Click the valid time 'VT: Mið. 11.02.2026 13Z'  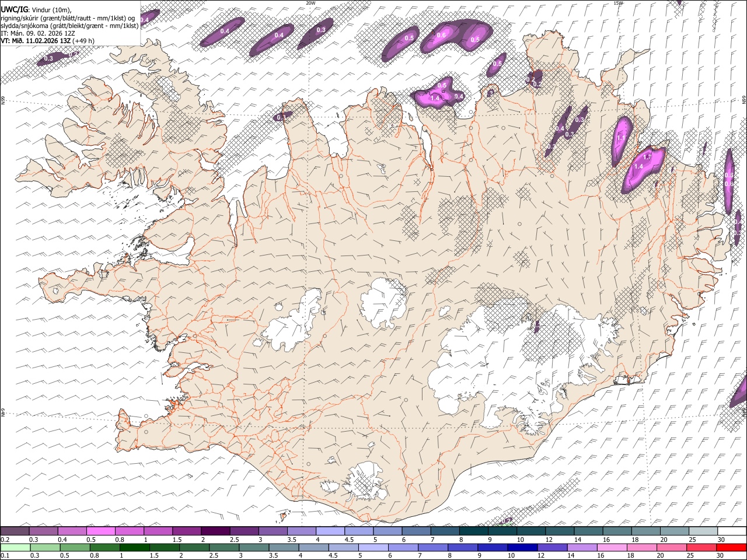36,41
